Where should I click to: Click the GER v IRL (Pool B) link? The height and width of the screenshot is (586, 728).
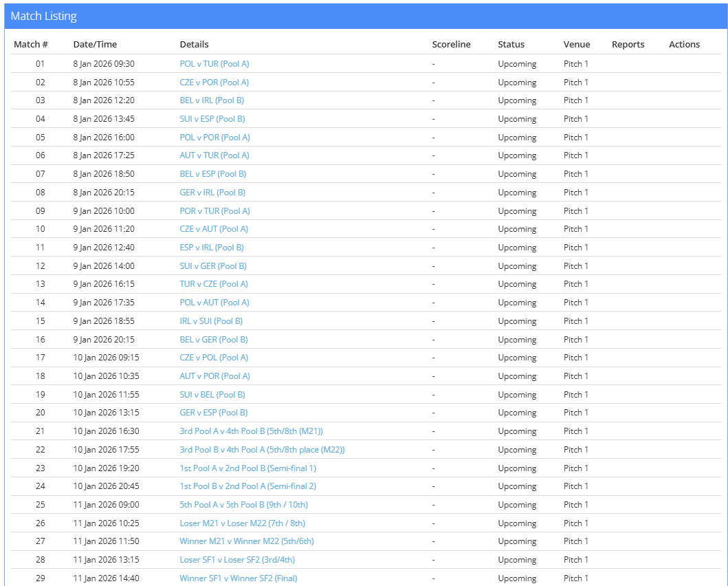pos(212,193)
